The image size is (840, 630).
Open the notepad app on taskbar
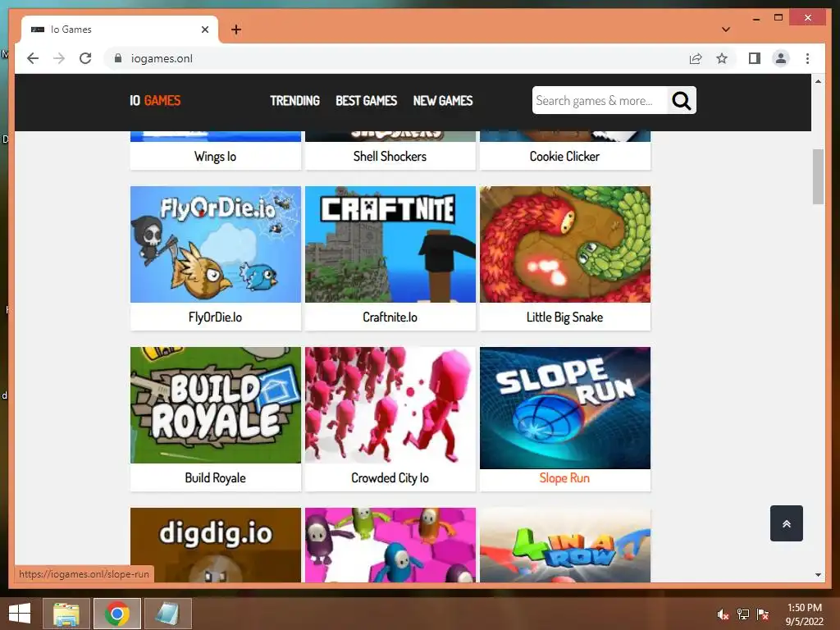tap(167, 614)
